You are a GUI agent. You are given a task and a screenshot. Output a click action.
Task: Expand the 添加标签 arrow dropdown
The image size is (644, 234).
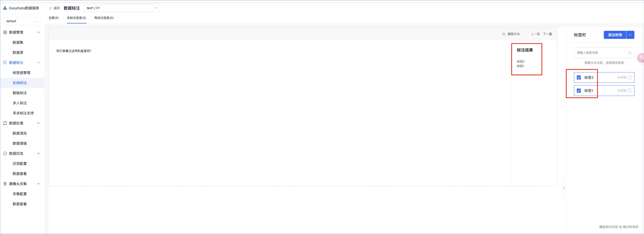[630, 35]
